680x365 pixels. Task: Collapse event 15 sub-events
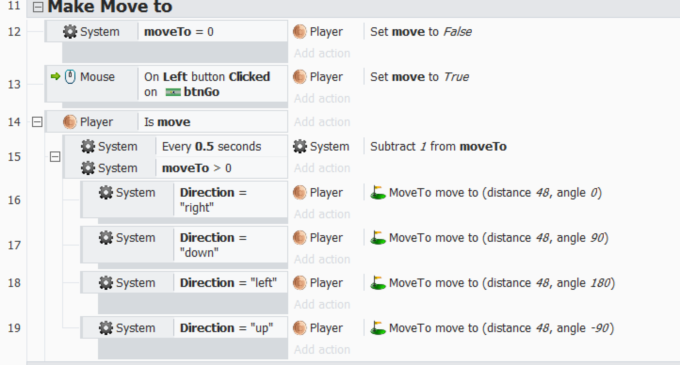[x=55, y=156]
